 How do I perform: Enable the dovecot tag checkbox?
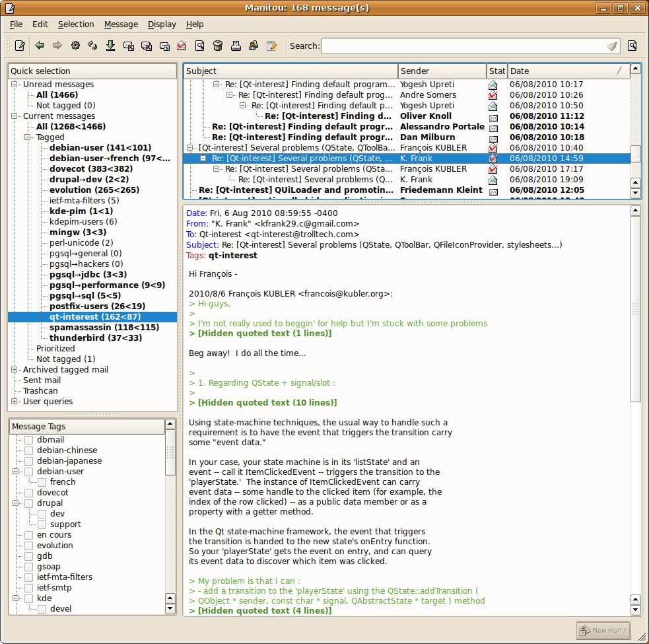(29, 493)
